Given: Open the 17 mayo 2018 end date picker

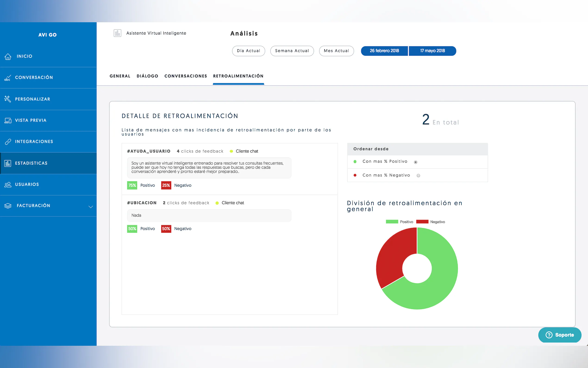Looking at the screenshot, I should tap(432, 51).
